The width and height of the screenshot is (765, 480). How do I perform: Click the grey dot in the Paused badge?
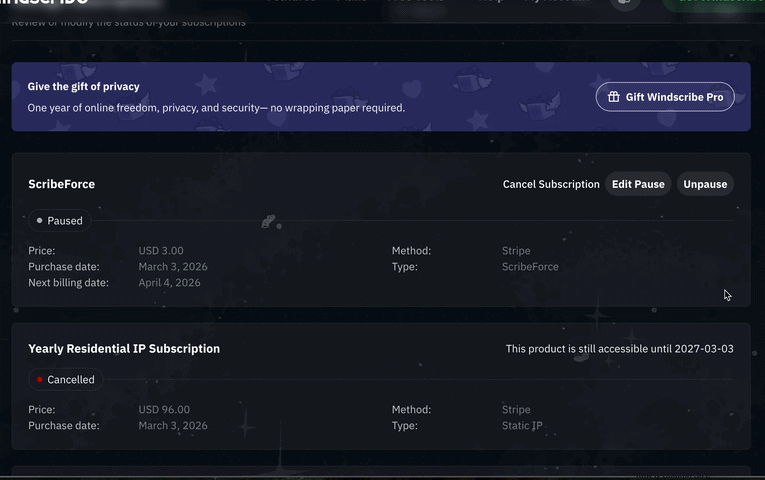coord(39,220)
